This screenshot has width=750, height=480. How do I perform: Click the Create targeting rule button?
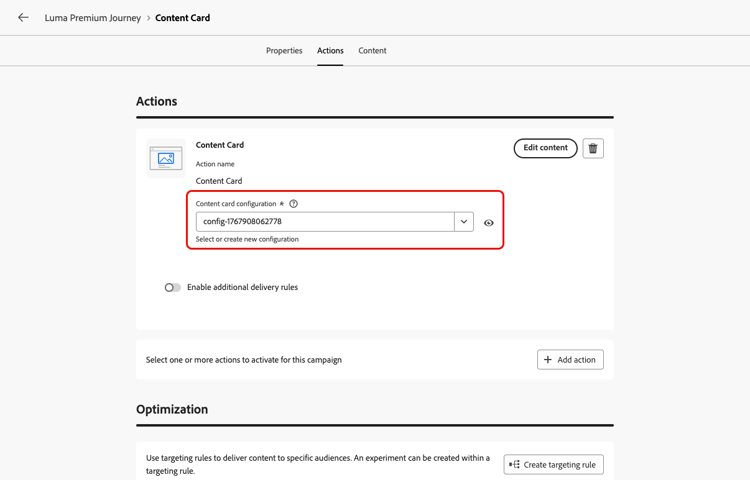click(554, 464)
